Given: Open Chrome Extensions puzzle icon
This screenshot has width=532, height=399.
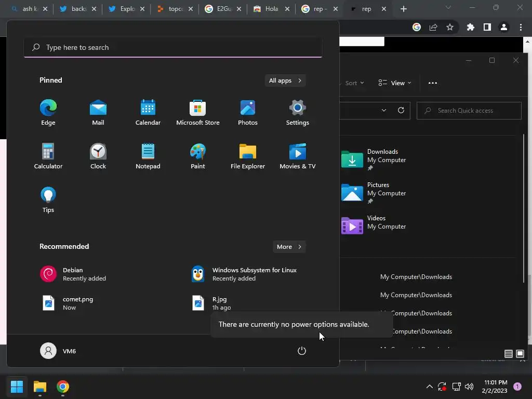Looking at the screenshot, I should 470,27.
